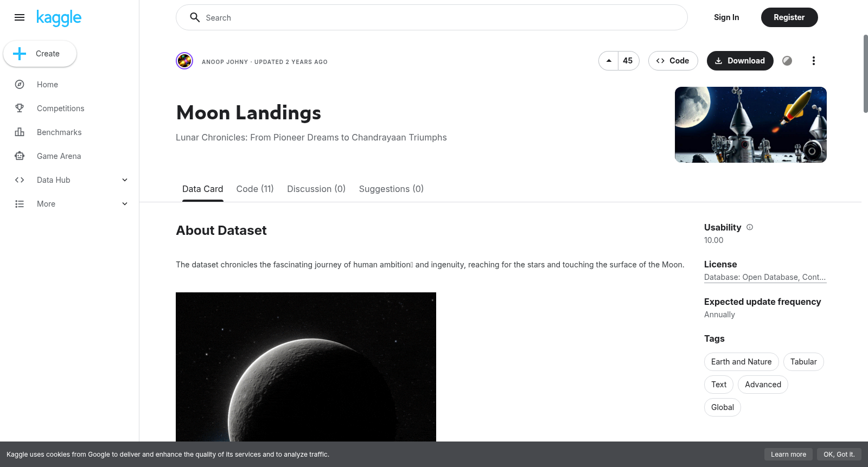The width and height of the screenshot is (868, 467).
Task: Click the Annually update frequency value
Action: click(x=719, y=315)
